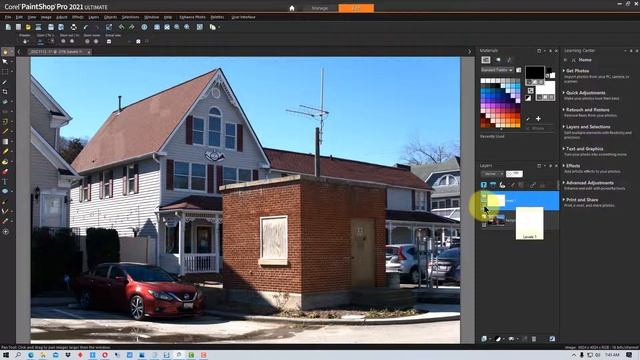Switch to the Manage workspace tab

[x=320, y=8]
